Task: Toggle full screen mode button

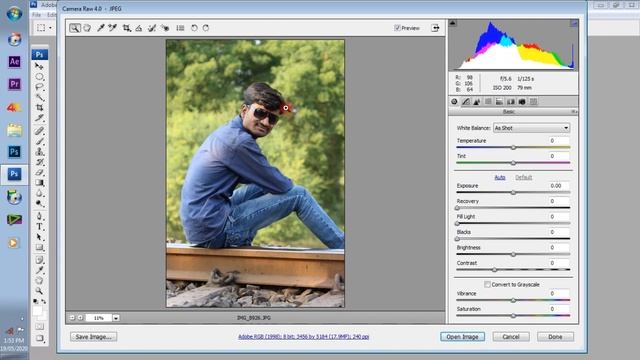Action: click(x=435, y=28)
